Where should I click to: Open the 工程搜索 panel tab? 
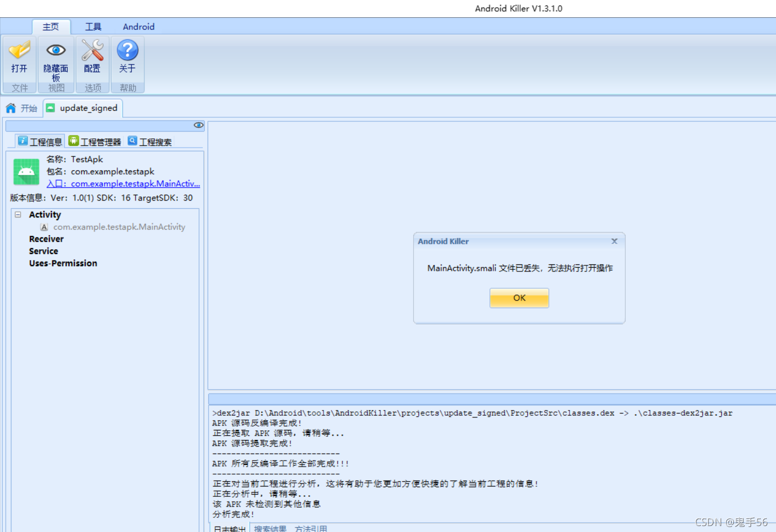pos(150,142)
